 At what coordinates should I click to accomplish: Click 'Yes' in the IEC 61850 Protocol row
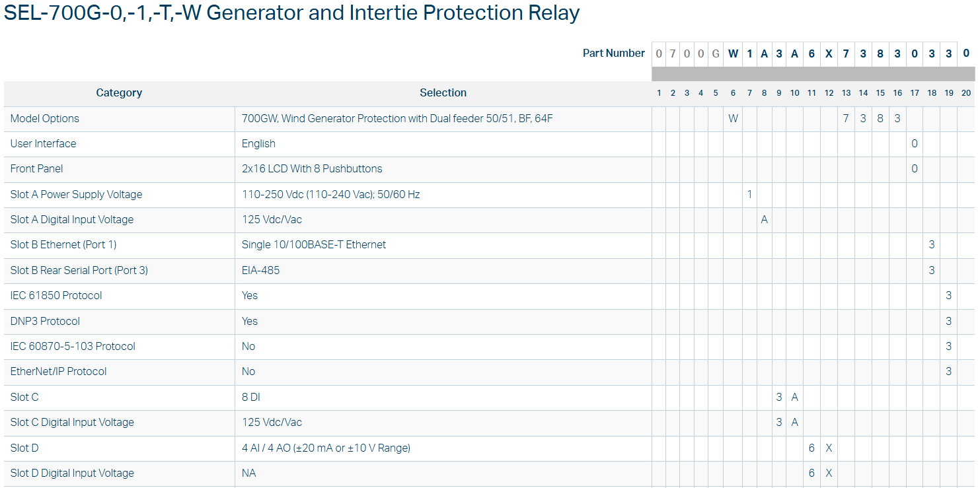[250, 296]
